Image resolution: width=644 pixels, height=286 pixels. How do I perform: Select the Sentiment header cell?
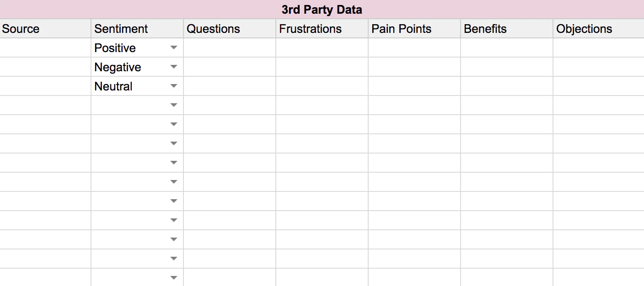point(137,29)
